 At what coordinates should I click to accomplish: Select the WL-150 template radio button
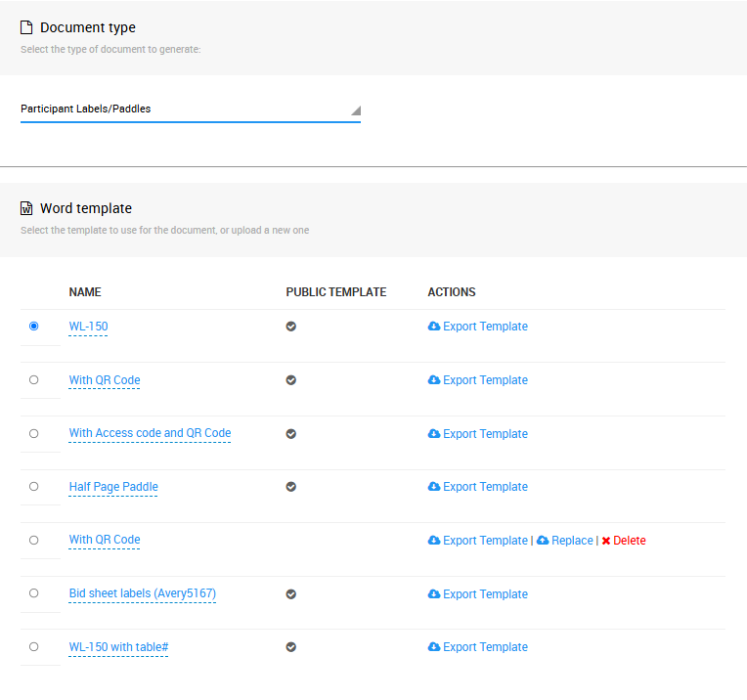click(x=34, y=327)
